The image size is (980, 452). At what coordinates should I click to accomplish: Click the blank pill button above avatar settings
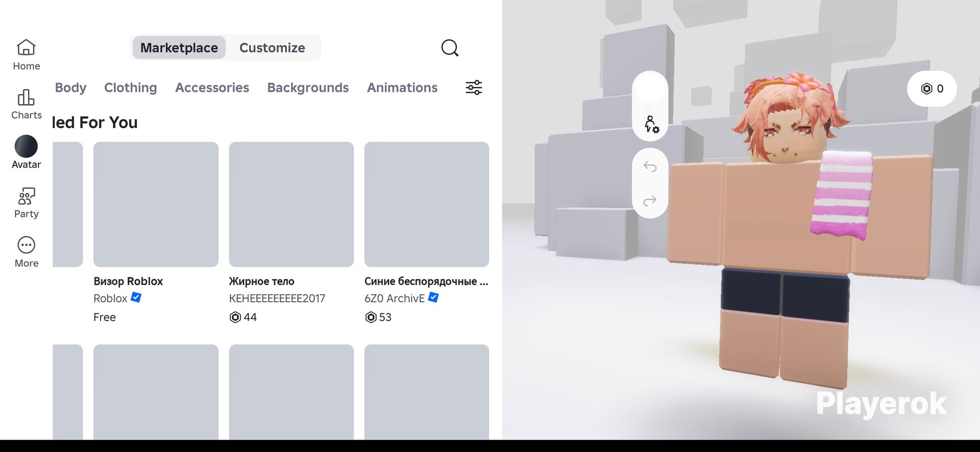(650, 89)
